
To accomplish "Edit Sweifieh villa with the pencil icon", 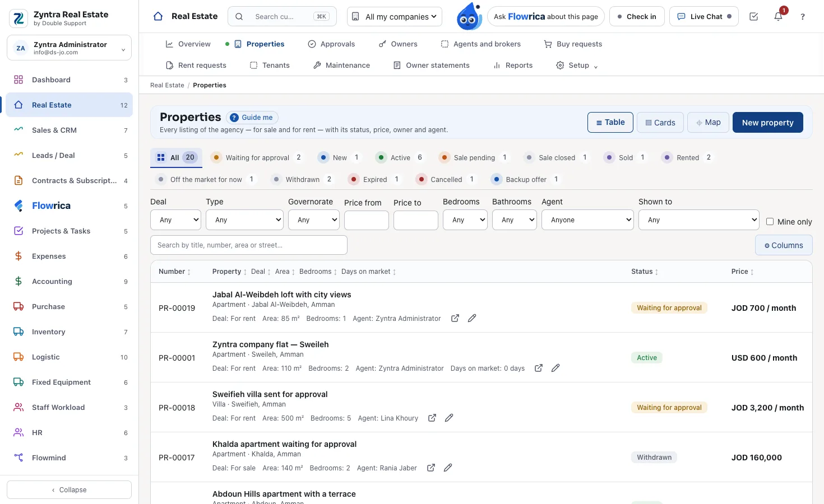I will coord(449,418).
